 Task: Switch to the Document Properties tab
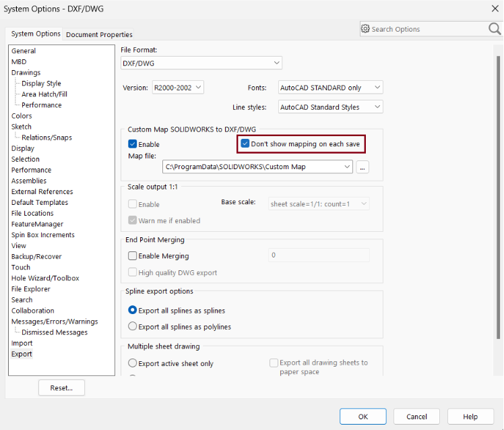[x=99, y=34]
